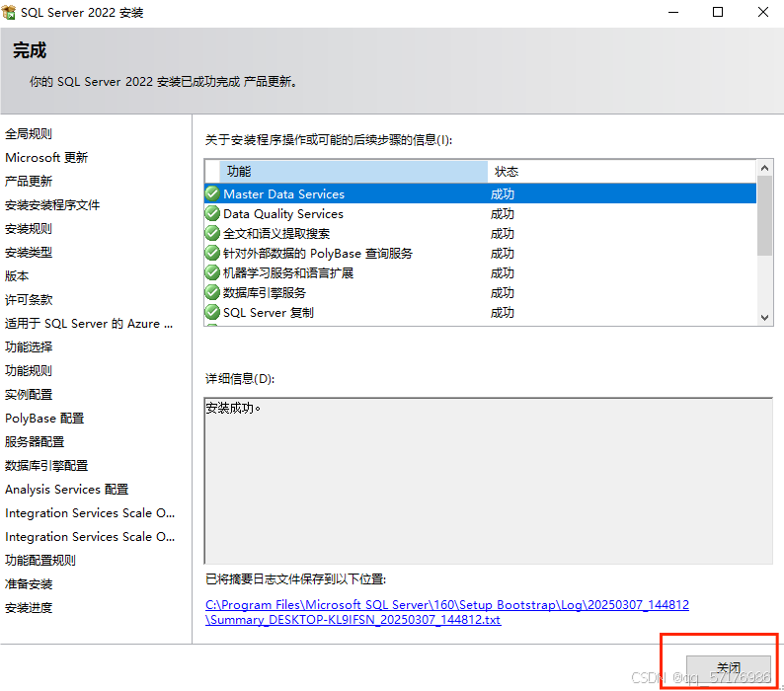Click the 安装进度 step
784x691 pixels.
(x=29, y=608)
